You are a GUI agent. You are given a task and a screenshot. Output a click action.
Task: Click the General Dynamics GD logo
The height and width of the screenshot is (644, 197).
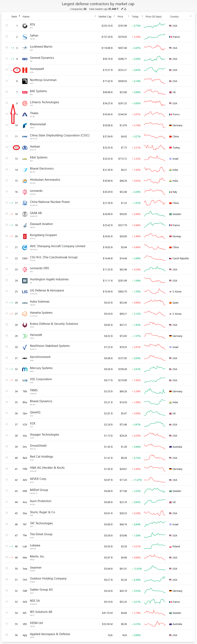coord(25,59)
